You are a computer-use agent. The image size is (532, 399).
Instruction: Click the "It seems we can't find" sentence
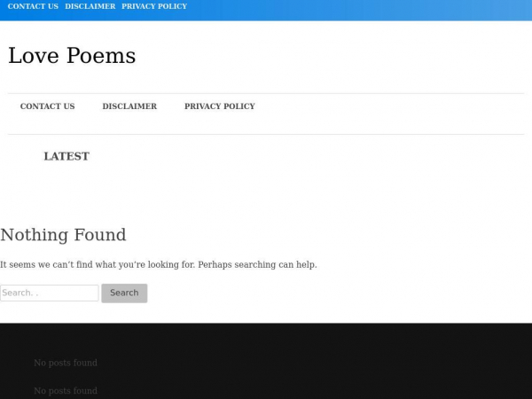click(98, 265)
